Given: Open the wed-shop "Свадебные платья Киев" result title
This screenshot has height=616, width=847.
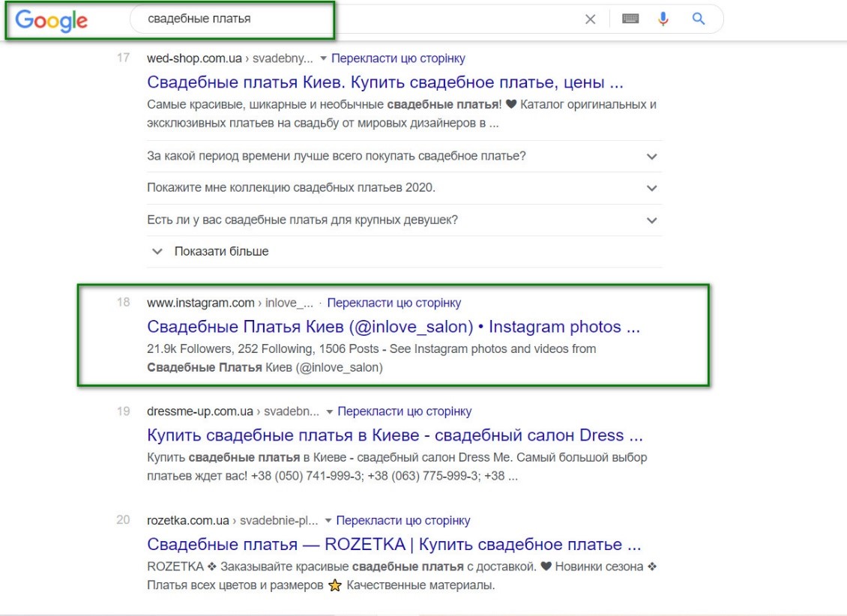Looking at the screenshot, I should 385,82.
